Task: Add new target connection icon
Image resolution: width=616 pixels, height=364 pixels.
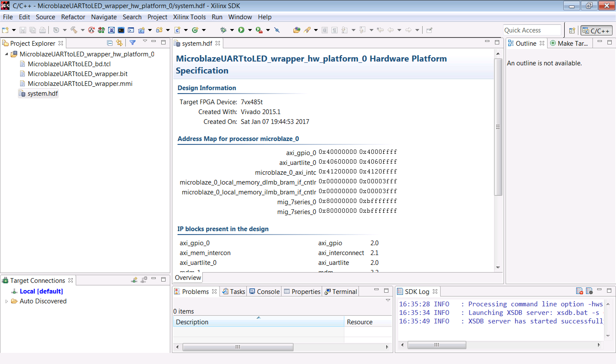Action: point(134,280)
